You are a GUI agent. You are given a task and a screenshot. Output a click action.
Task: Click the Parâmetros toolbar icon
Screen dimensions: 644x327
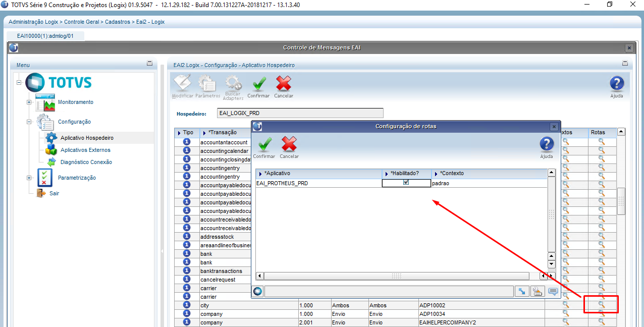pos(207,86)
